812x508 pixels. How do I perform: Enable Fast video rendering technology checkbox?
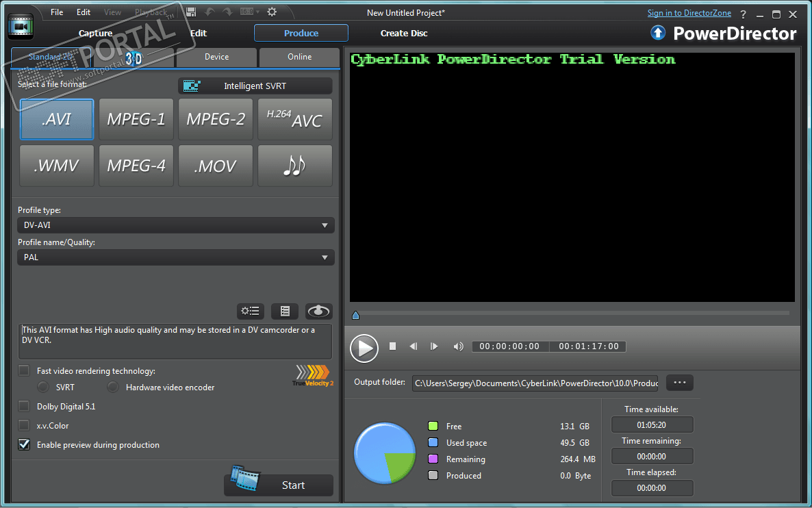click(24, 370)
